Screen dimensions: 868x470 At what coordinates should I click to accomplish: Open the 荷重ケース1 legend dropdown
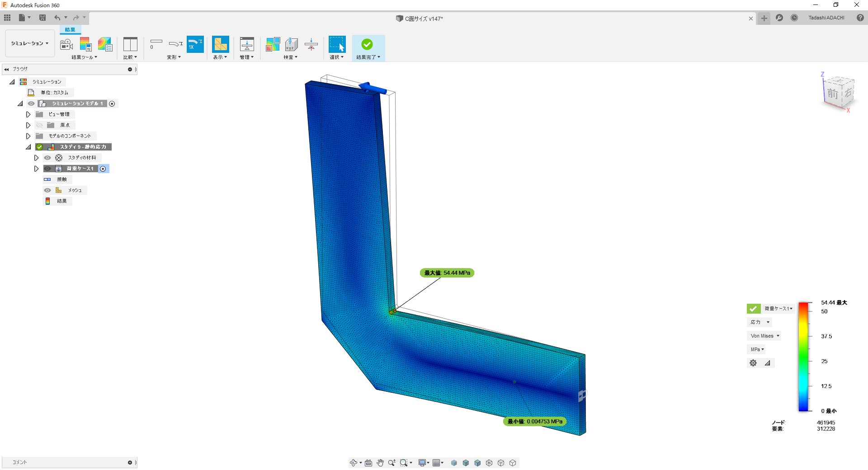tap(778, 309)
